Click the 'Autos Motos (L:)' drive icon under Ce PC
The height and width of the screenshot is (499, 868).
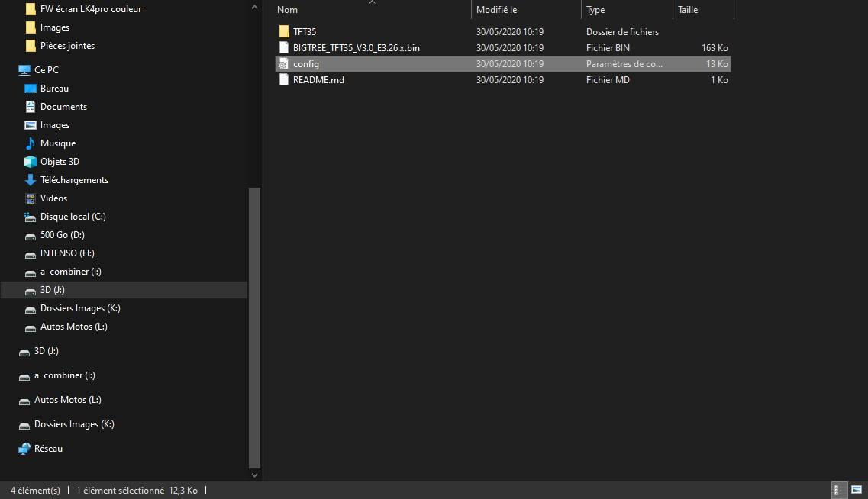click(x=31, y=328)
